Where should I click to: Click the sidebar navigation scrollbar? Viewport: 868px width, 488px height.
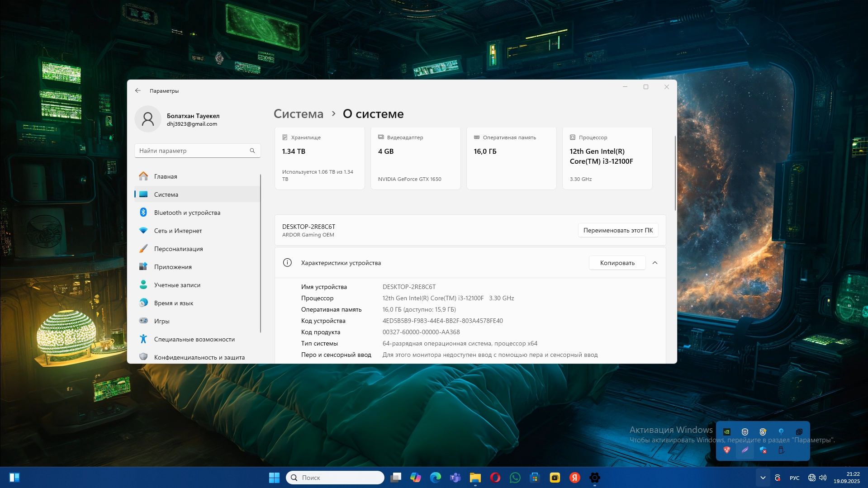261,253
